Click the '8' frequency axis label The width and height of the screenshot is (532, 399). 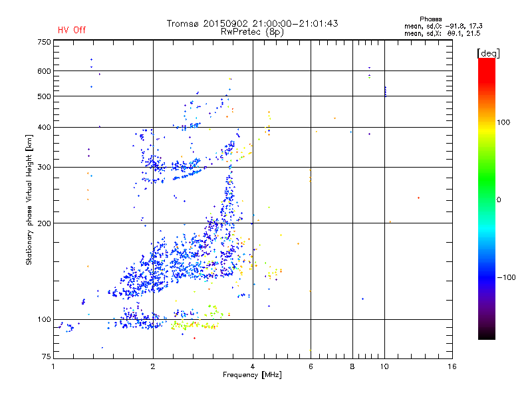[352, 366]
